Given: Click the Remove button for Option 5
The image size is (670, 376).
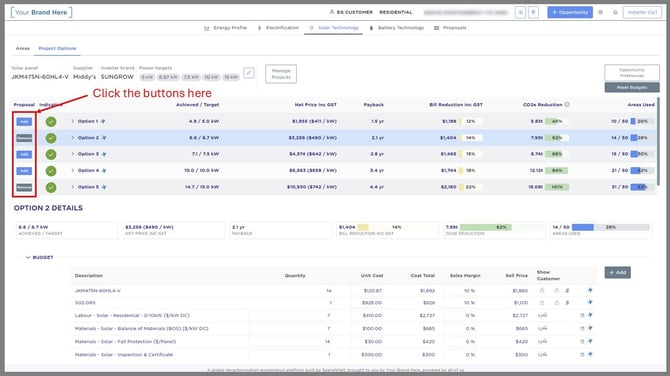Looking at the screenshot, I should point(24,188).
